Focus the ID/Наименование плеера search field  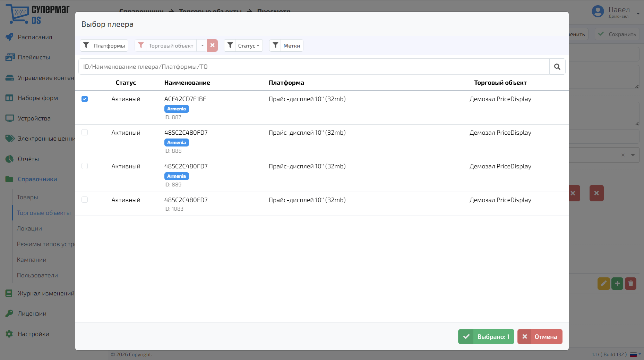314,67
